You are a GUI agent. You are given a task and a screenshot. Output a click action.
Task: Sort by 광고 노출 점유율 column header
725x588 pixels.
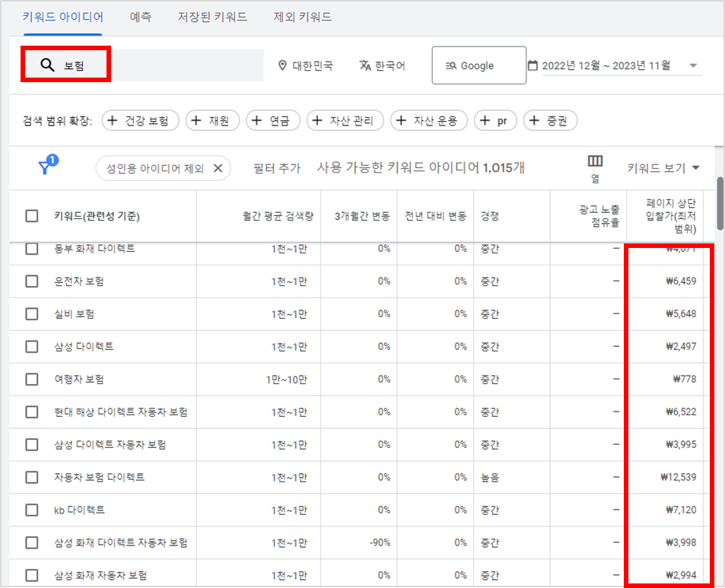599,216
